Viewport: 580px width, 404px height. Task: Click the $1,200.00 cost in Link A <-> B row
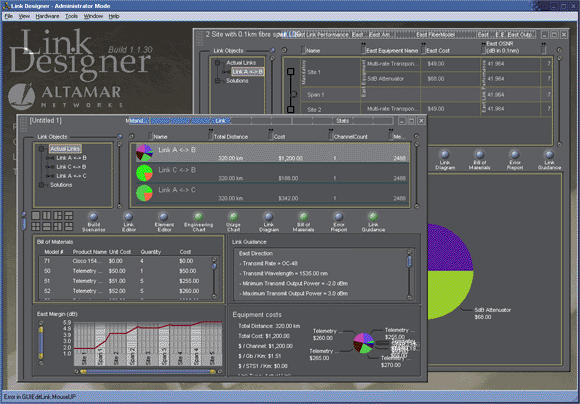pyautogui.click(x=291, y=158)
